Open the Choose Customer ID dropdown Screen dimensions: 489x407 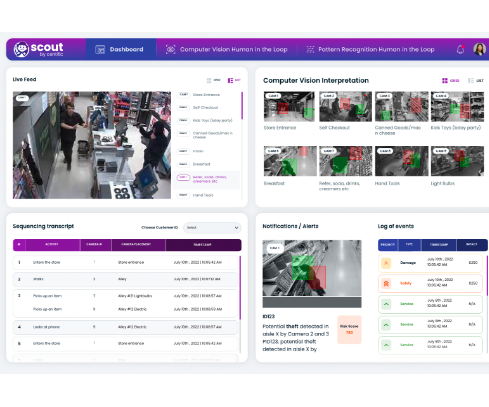click(x=212, y=228)
